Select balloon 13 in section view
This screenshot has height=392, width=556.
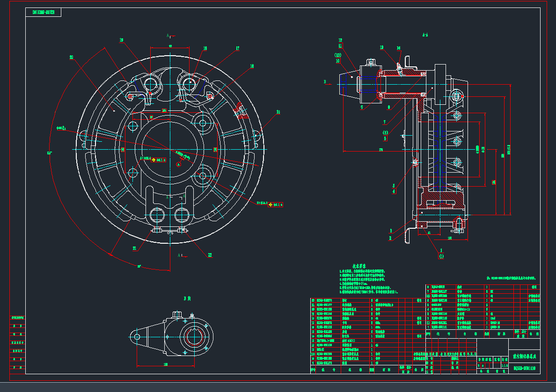tap(381, 47)
